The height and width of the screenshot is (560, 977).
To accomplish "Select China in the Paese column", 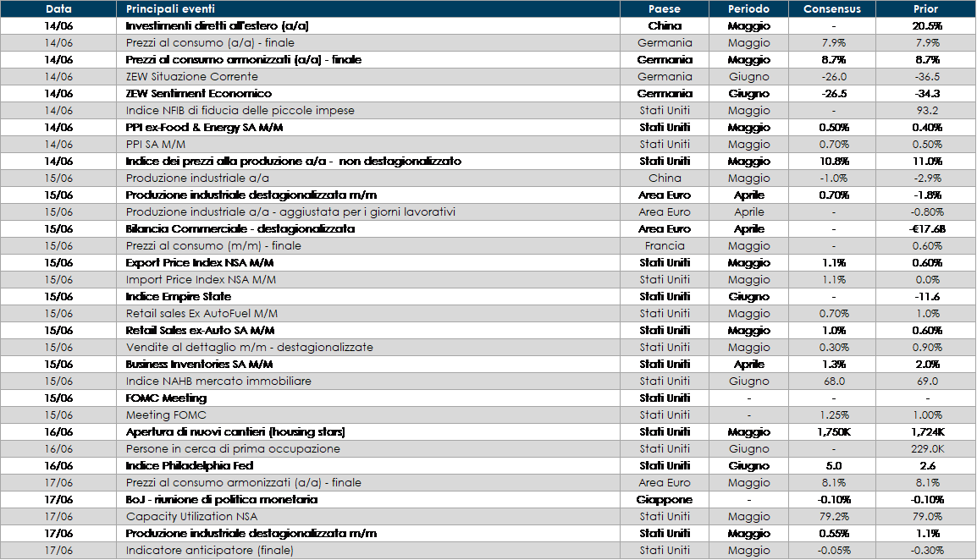I will [x=664, y=178].
